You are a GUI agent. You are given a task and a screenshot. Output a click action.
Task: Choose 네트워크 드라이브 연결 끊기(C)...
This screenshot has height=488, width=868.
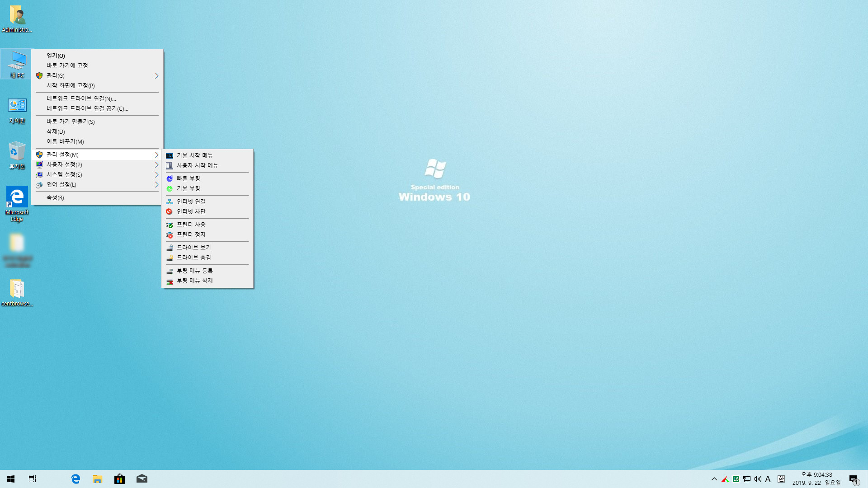[97, 108]
